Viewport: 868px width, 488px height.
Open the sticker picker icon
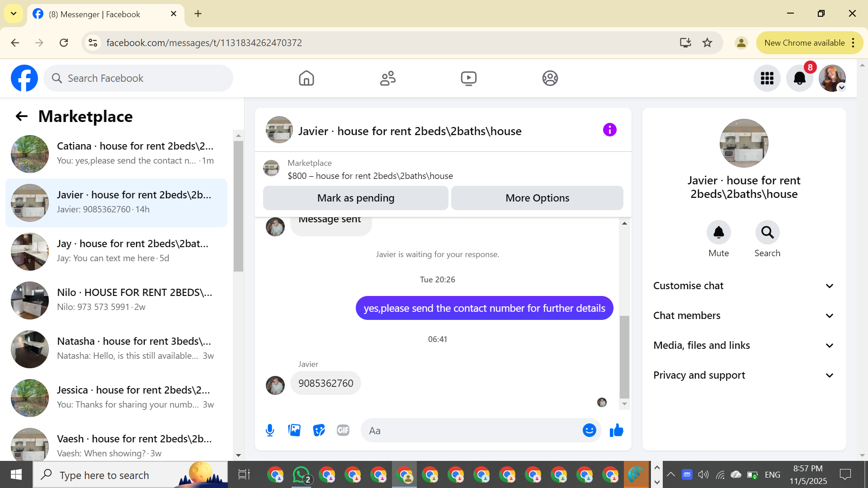coord(319,430)
